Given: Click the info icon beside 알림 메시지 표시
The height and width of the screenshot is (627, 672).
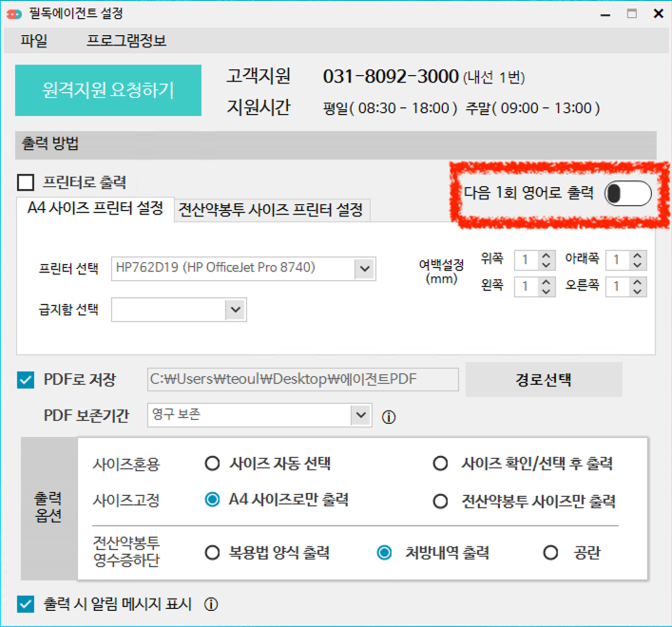Looking at the screenshot, I should [x=212, y=604].
